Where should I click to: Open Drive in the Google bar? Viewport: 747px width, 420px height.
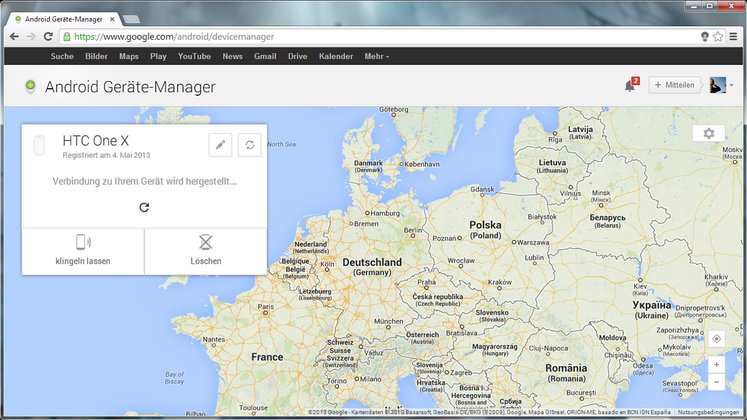[x=297, y=56]
